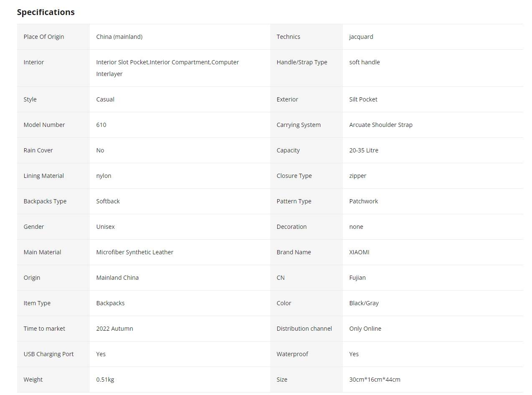Click the Only Online distribution value
The image size is (532, 395).
coord(365,329)
